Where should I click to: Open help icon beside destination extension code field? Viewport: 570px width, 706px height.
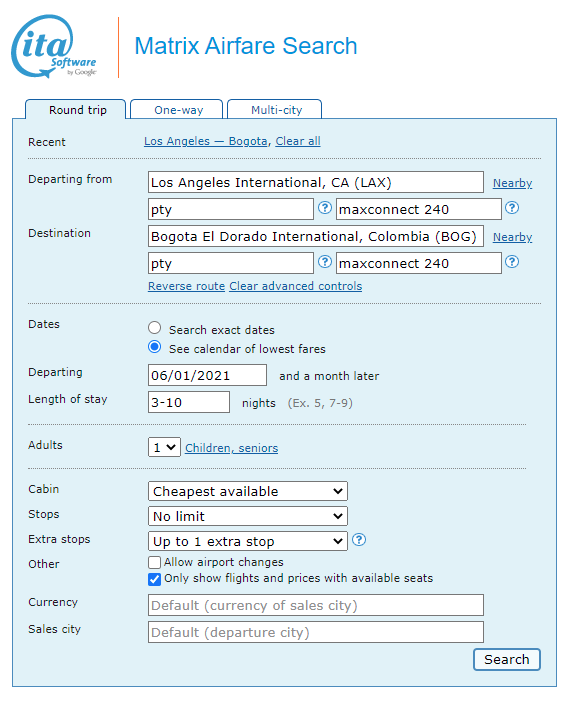click(512, 262)
